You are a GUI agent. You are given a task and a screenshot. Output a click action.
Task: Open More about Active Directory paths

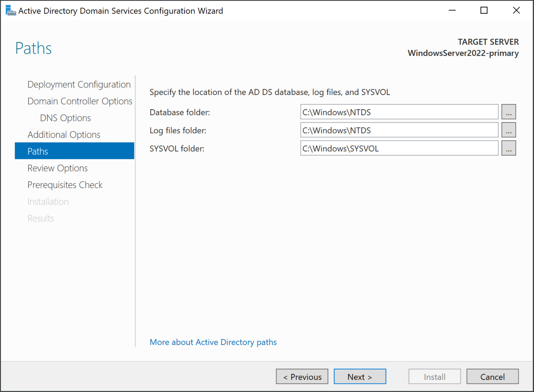pos(213,342)
